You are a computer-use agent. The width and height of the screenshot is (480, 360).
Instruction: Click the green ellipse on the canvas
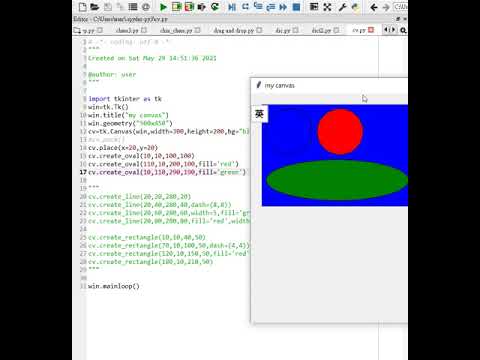[x=337, y=180]
